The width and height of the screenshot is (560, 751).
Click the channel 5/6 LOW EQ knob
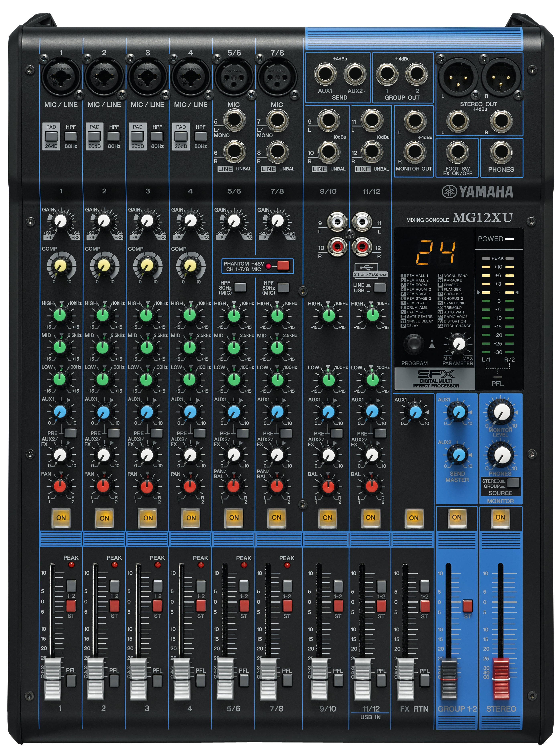coord(234,379)
